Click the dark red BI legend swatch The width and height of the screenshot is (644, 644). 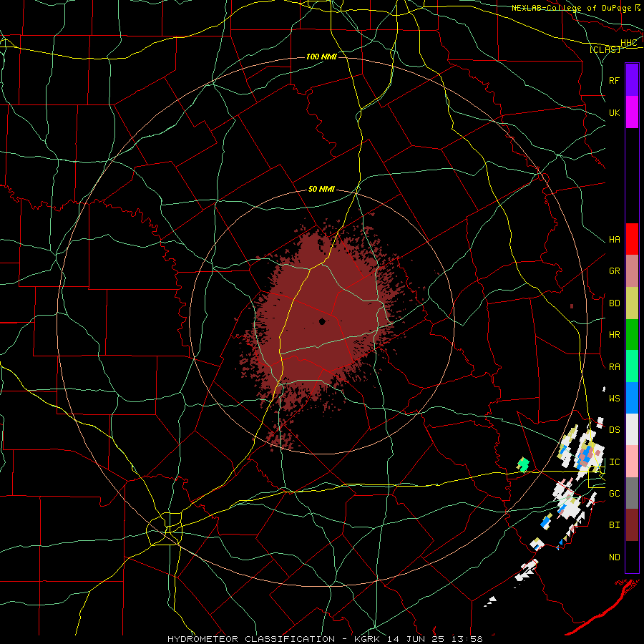click(x=632, y=525)
